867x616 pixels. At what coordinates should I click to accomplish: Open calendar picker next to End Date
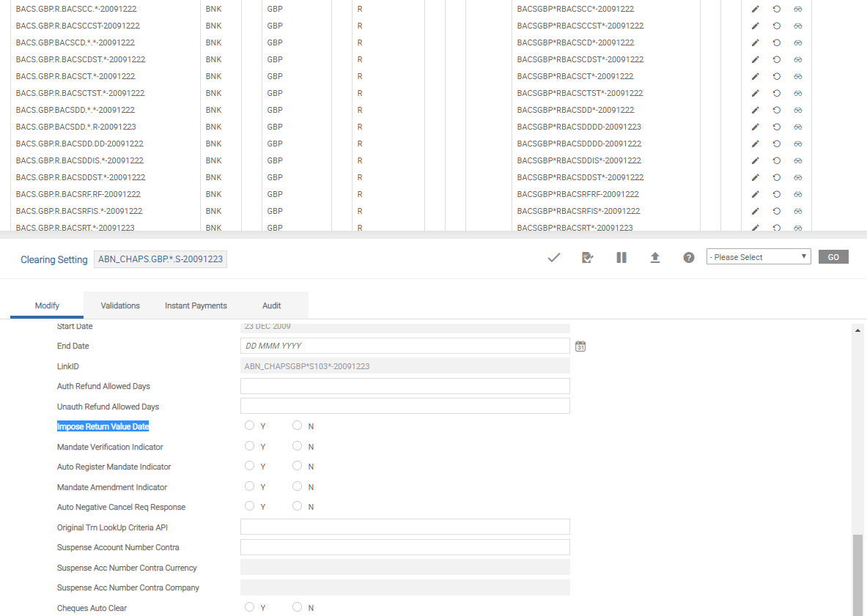coord(580,346)
